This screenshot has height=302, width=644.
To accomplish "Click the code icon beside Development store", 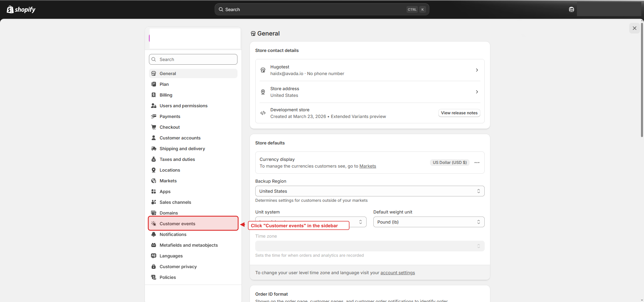I will [263, 113].
